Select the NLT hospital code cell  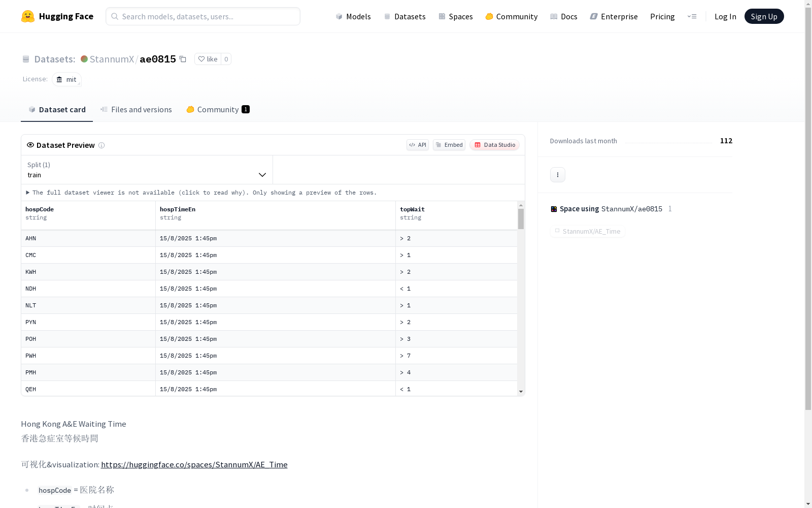(x=88, y=305)
